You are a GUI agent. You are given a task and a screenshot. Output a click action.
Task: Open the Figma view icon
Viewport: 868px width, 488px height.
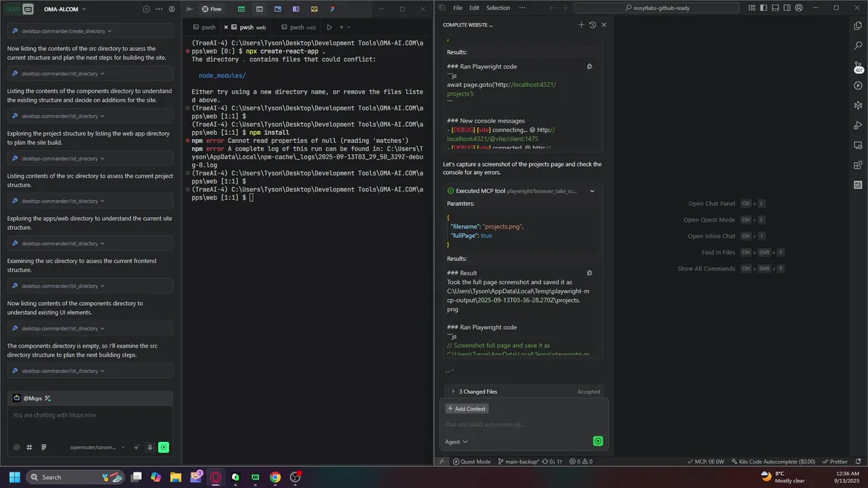point(332,9)
